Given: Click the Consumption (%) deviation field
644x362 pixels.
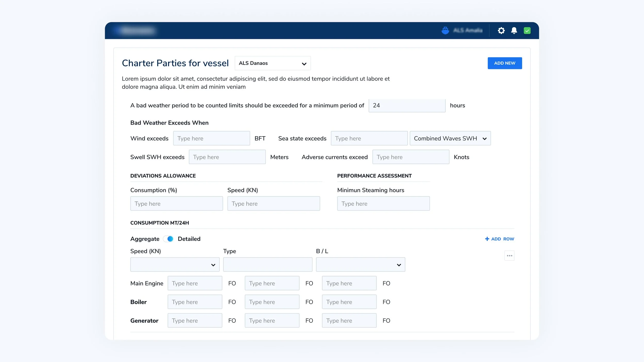Looking at the screenshot, I should [176, 204].
